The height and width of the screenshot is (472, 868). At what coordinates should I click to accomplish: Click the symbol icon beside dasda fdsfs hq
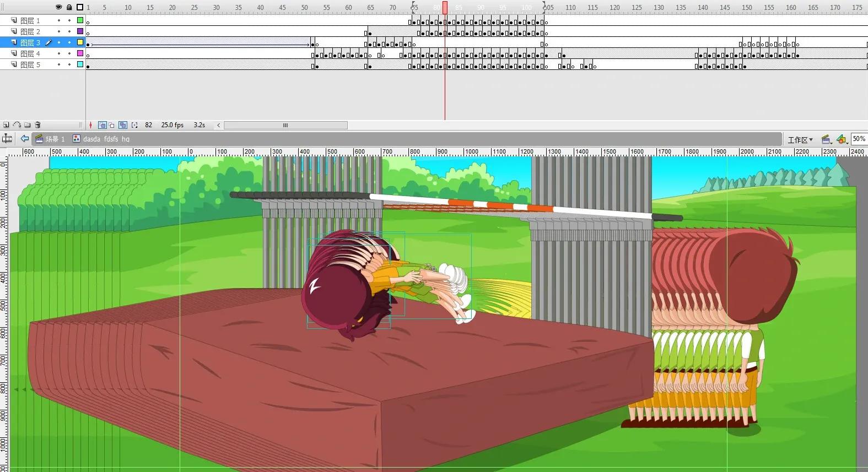pyautogui.click(x=77, y=139)
